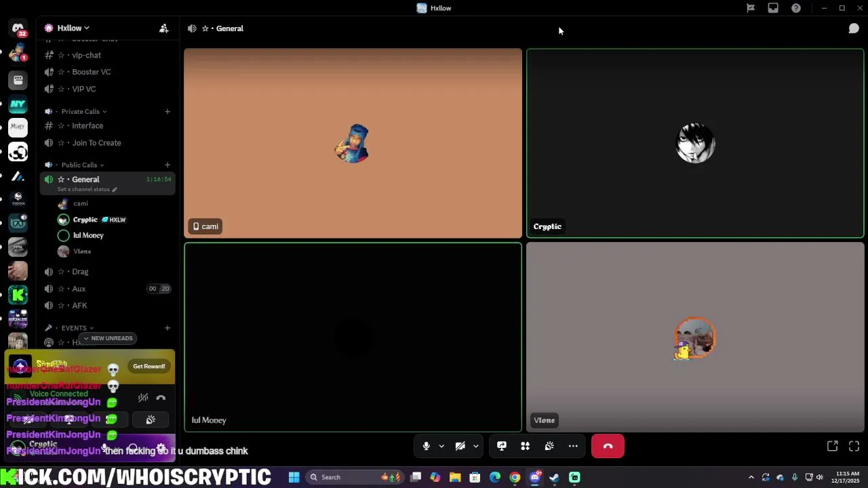Open activities from the call control bar
The width and height of the screenshot is (868, 488).
[525, 446]
